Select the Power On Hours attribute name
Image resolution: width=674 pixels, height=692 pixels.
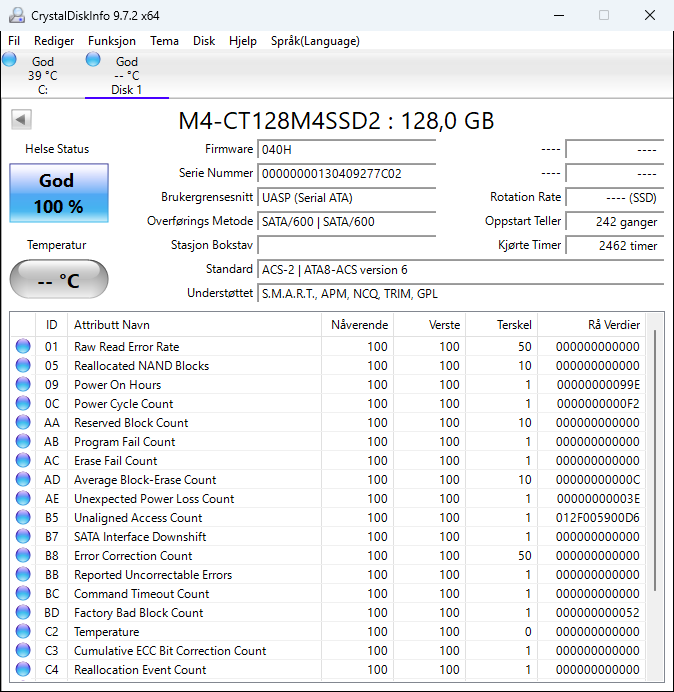point(117,385)
